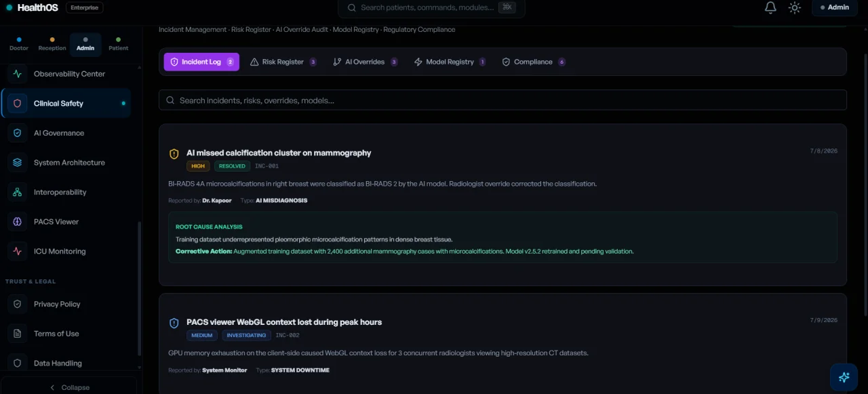Switch to the Patient role

tap(119, 45)
